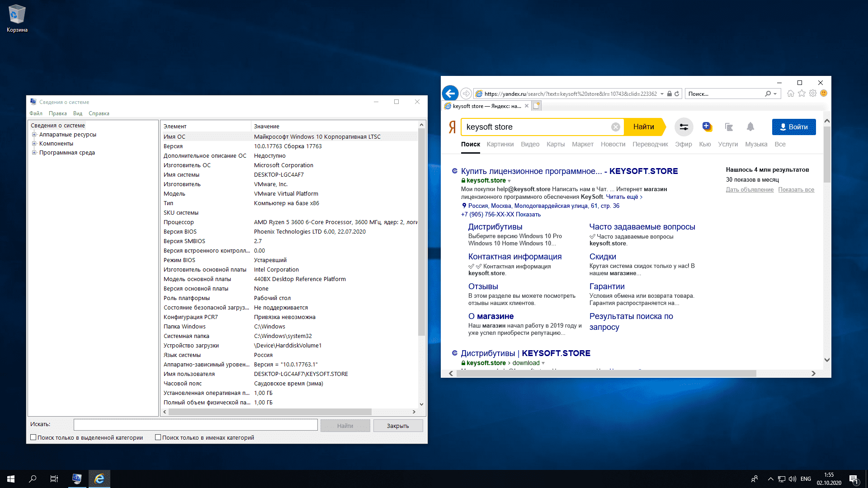Click the Yandex search input with keysoft store
This screenshot has height=488, width=868.
tap(536, 127)
